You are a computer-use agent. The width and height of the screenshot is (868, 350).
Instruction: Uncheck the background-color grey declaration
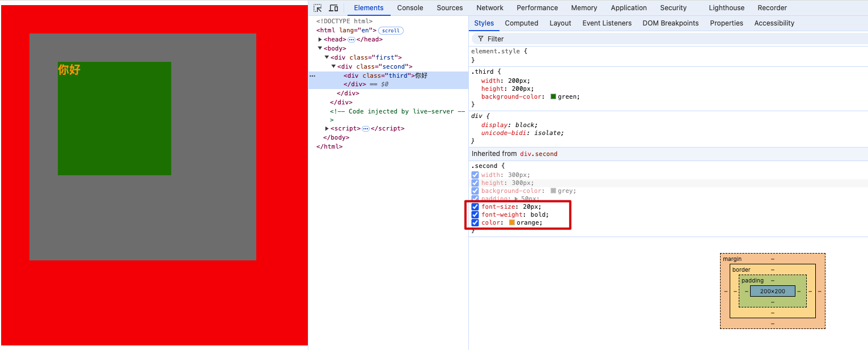coord(475,191)
